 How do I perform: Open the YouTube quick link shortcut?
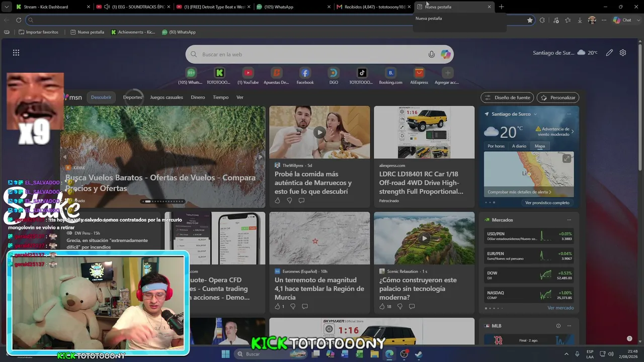pos(248,76)
